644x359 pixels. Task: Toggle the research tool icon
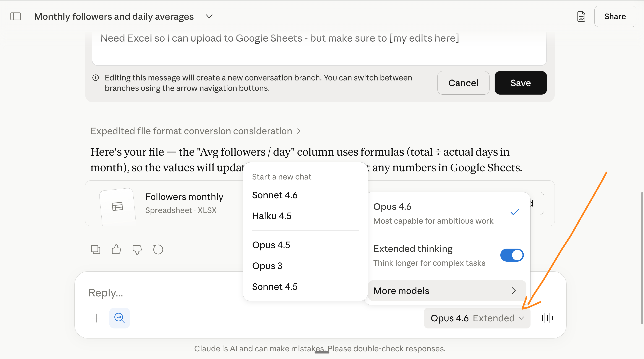(x=119, y=318)
